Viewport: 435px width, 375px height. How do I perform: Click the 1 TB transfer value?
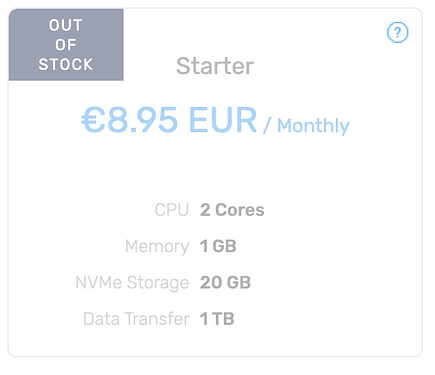point(217,319)
